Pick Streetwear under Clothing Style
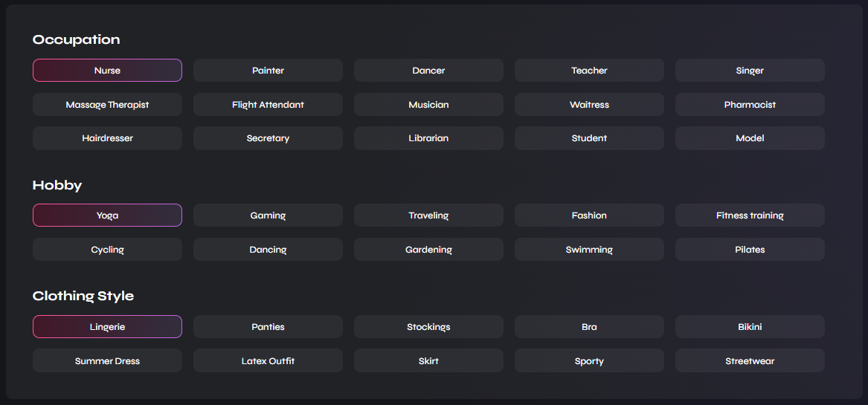This screenshot has height=405, width=868. point(750,361)
